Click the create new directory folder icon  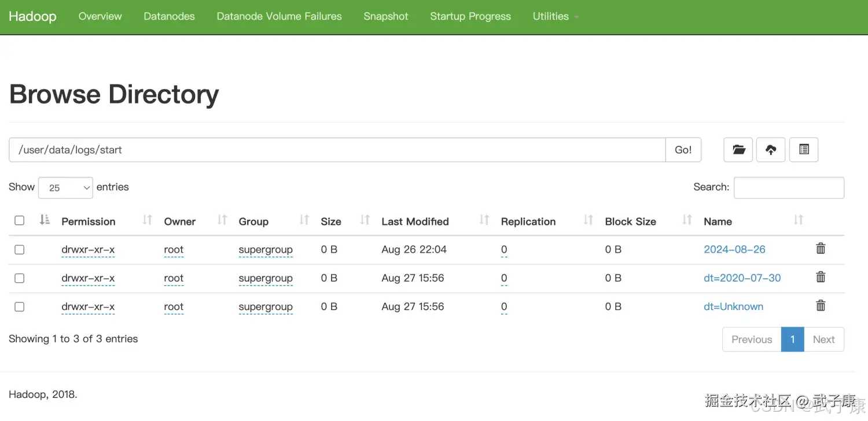click(738, 150)
